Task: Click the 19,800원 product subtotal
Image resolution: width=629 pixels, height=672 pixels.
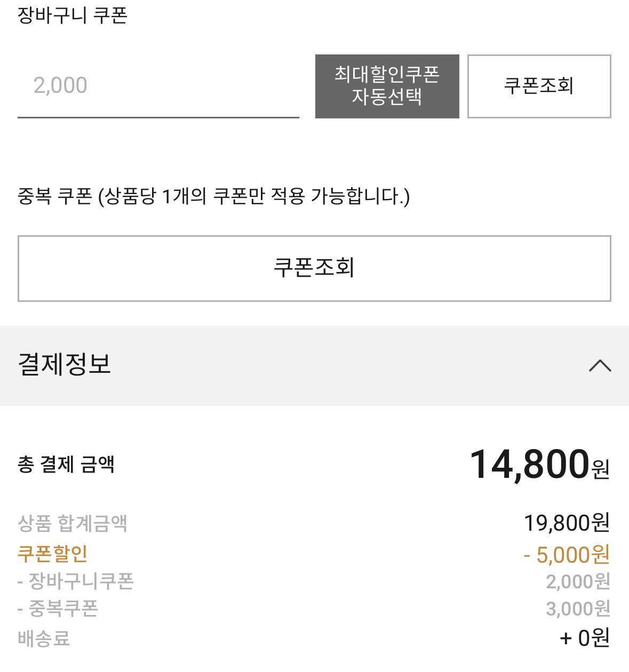Action: 566,523
